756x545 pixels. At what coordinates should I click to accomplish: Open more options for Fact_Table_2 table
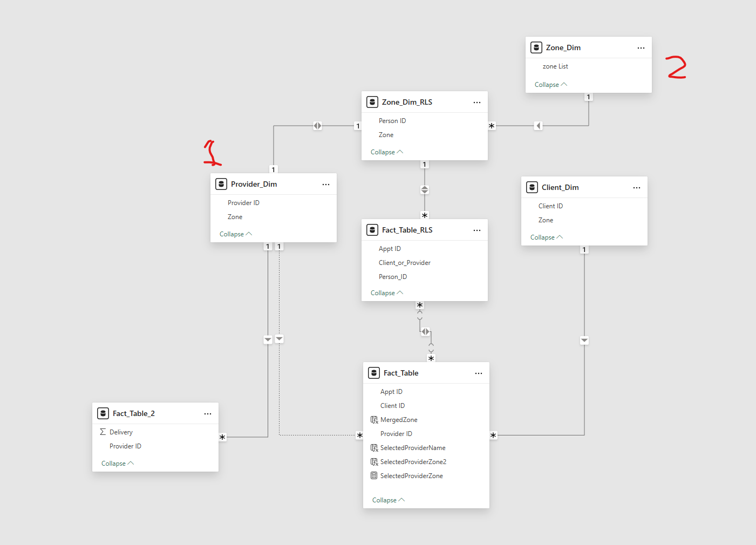coord(208,414)
